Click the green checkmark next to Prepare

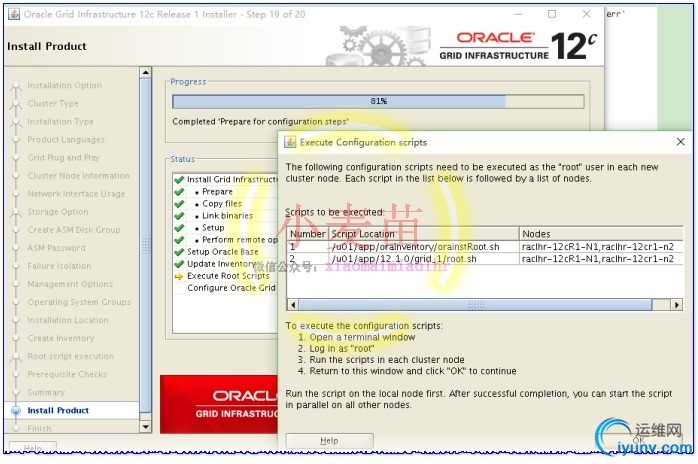pyautogui.click(x=179, y=191)
